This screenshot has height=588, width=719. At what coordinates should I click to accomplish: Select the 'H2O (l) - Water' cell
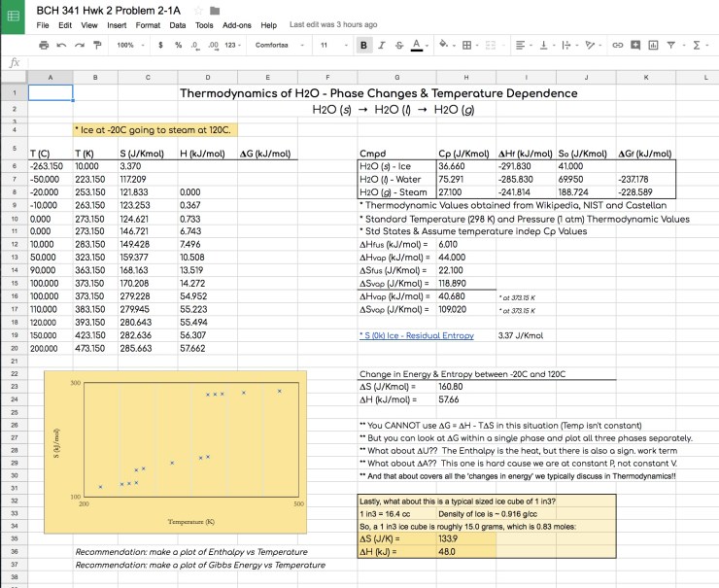coord(397,180)
